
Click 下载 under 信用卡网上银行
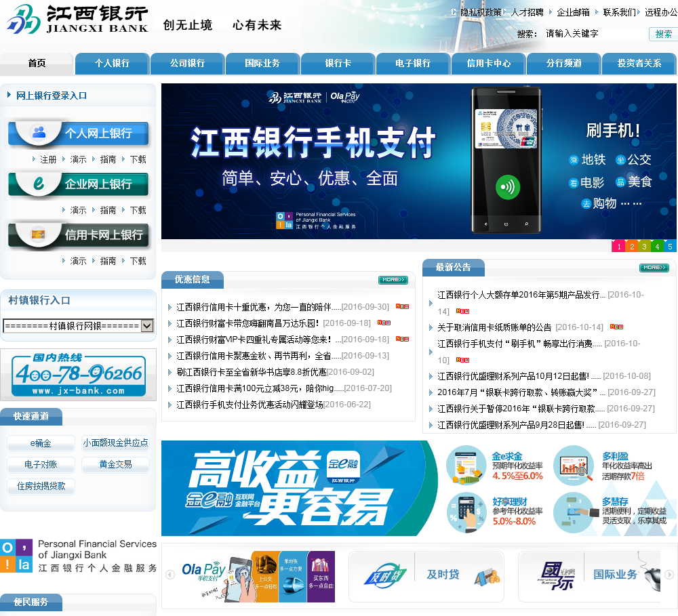click(x=138, y=261)
